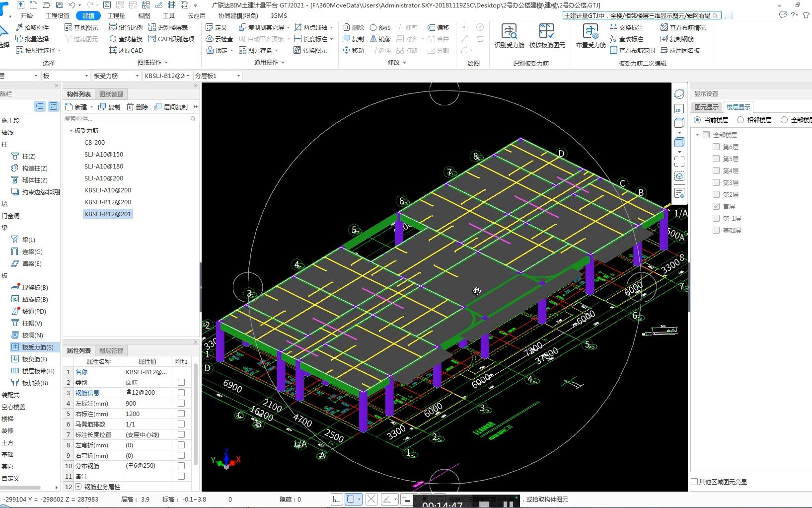
Task: Switch to the 图纸管理 tab
Action: pyautogui.click(x=111, y=94)
